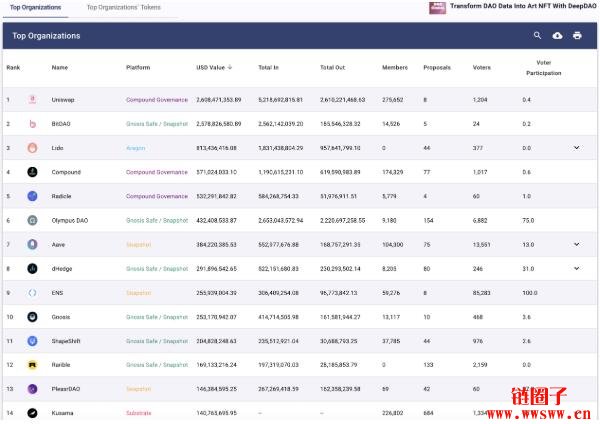Viewport: 600px width, 424px height.
Task: Click the ShapeShift logo icon
Action: (x=33, y=341)
